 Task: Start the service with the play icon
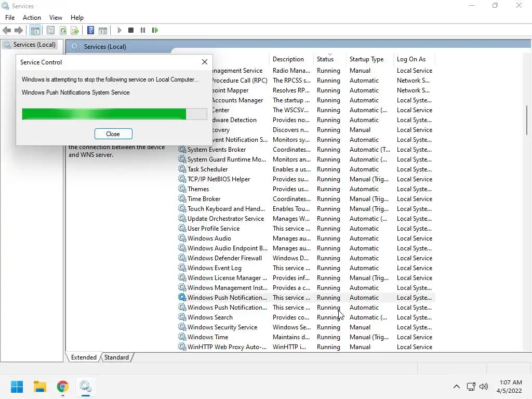coord(119,30)
